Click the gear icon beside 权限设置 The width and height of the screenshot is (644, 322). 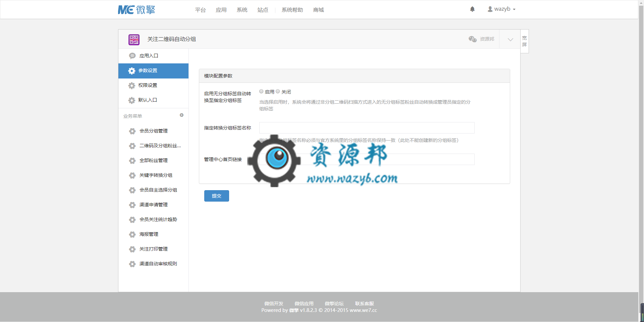132,86
